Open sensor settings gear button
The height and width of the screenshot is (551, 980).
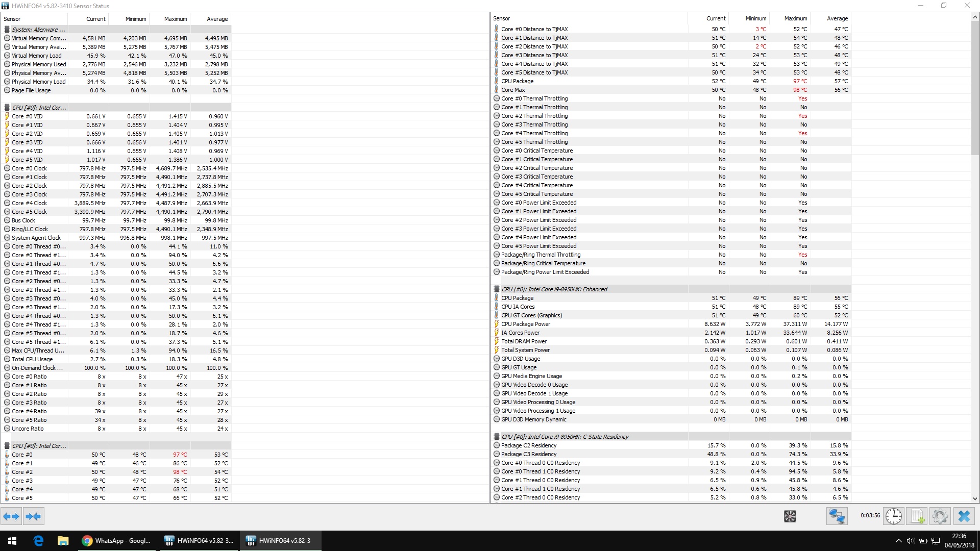(x=940, y=516)
